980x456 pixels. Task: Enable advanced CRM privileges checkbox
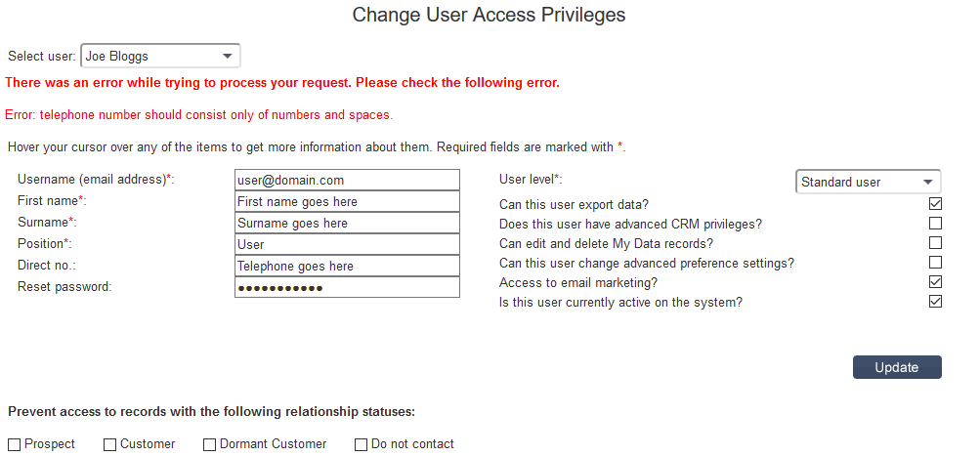click(x=935, y=224)
